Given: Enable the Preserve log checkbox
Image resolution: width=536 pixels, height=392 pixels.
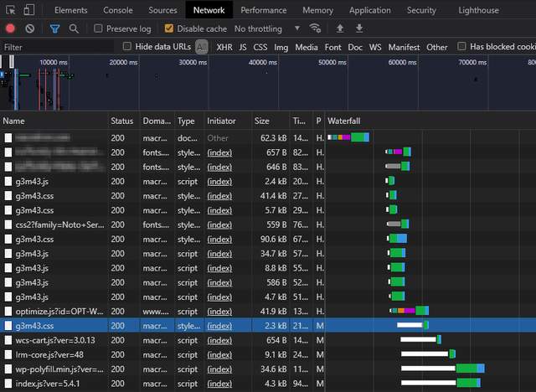Looking at the screenshot, I should (98, 28).
